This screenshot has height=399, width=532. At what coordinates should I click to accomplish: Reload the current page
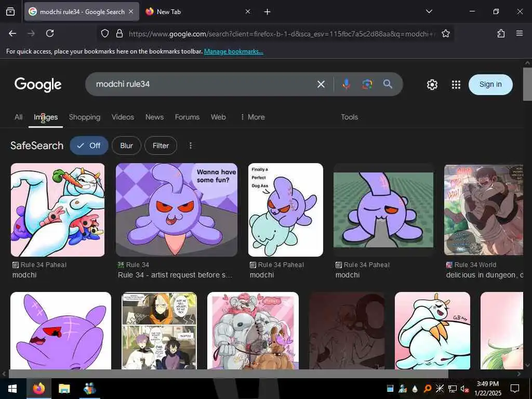click(50, 33)
